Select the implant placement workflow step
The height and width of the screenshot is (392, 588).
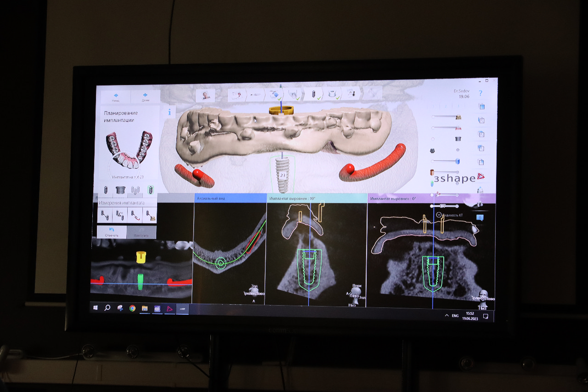pyautogui.click(x=314, y=95)
